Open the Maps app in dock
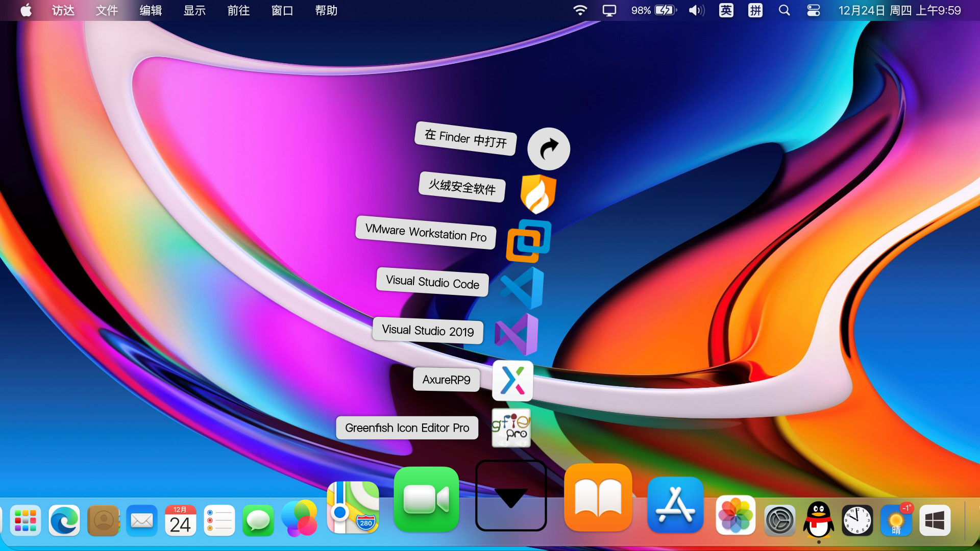Viewport: 980px width, 551px height. (353, 507)
